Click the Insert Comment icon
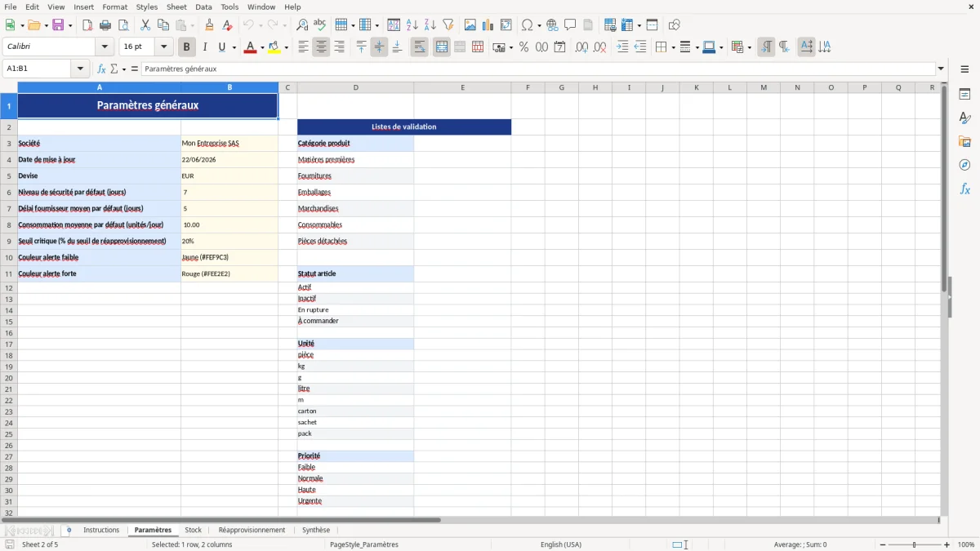Image resolution: width=980 pixels, height=551 pixels. [570, 25]
